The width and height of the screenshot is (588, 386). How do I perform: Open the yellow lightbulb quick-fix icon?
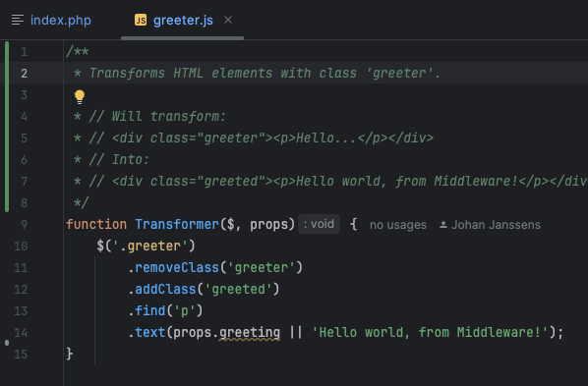[x=80, y=96]
